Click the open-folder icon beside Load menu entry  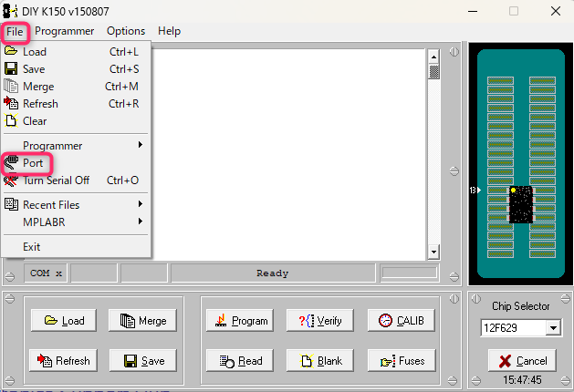click(x=11, y=51)
